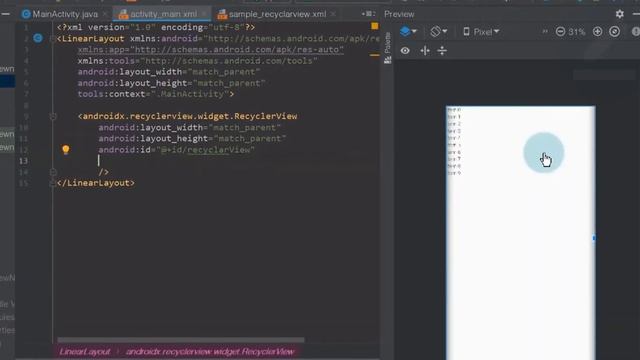Click zoom to fit screen icon
This screenshot has width=640, height=360.
(x=614, y=31)
